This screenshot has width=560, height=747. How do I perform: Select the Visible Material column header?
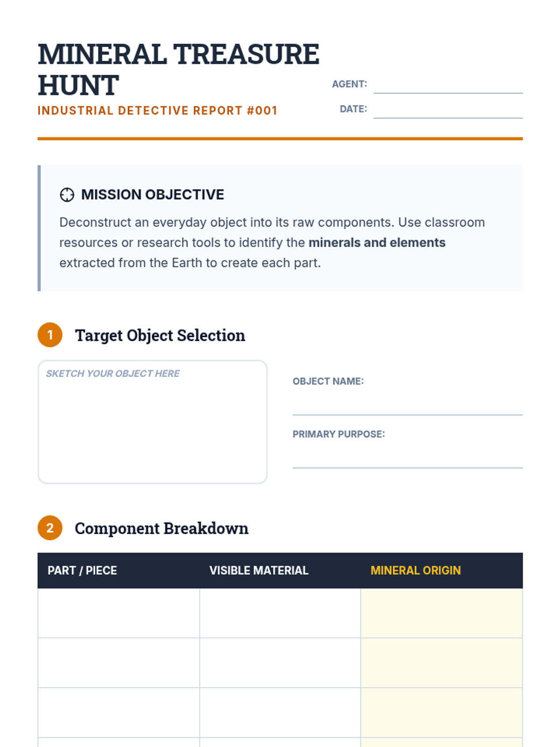pos(259,571)
